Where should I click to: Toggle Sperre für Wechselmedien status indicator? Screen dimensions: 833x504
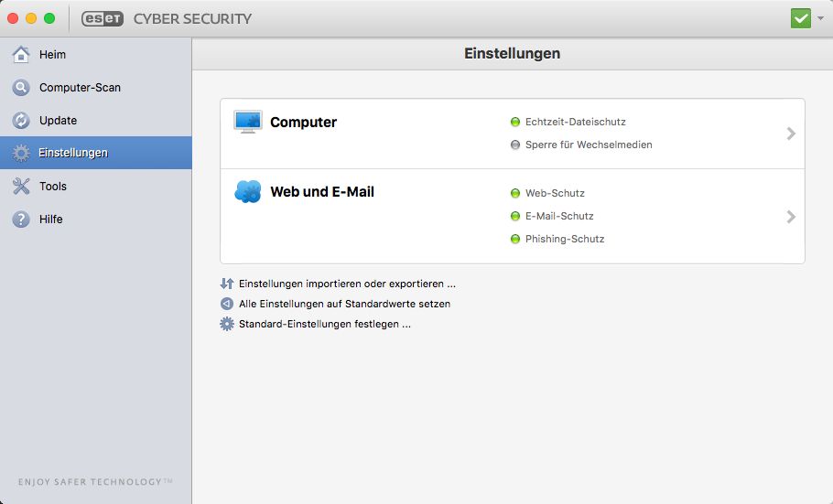[x=514, y=145]
